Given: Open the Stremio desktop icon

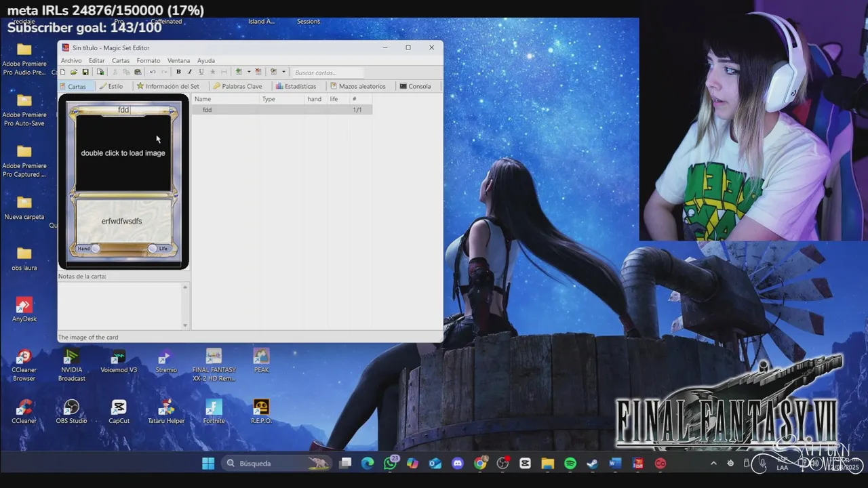Looking at the screenshot, I should pyautogui.click(x=166, y=361).
